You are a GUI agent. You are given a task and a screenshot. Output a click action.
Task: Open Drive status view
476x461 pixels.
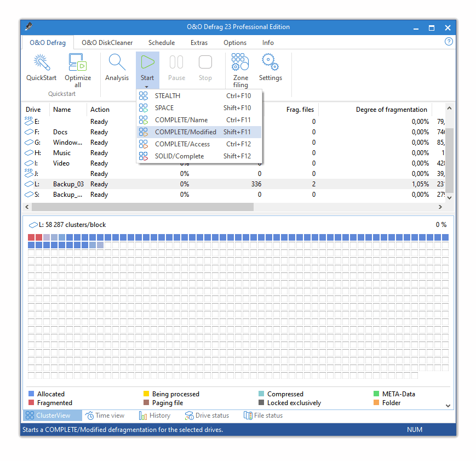pyautogui.click(x=207, y=416)
